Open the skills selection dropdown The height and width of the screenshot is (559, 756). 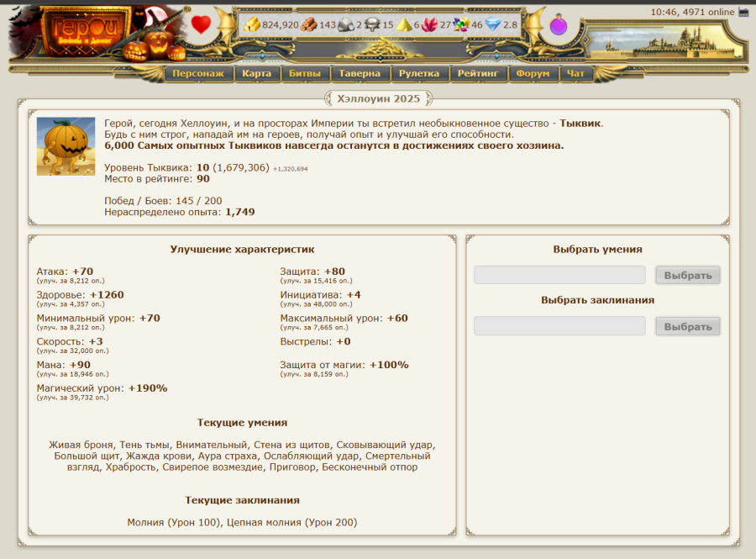[x=559, y=275]
